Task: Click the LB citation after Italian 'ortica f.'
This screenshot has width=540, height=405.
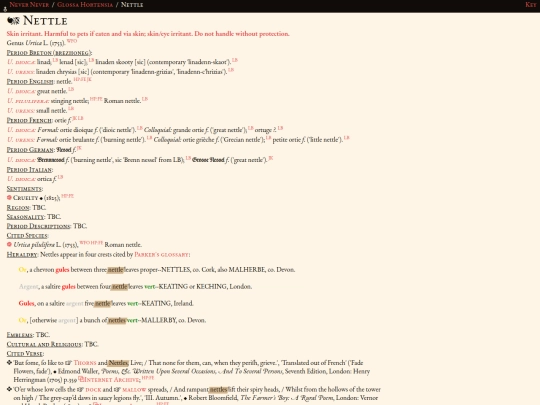Action: point(60,177)
